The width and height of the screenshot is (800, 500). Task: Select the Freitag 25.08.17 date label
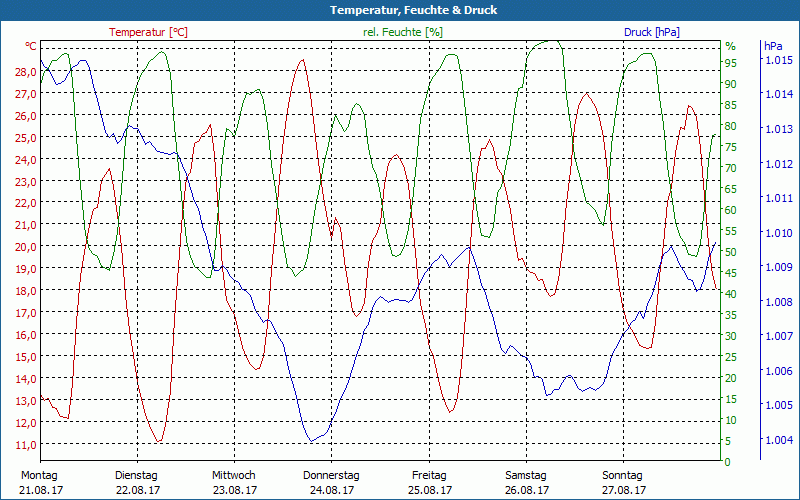(429, 482)
